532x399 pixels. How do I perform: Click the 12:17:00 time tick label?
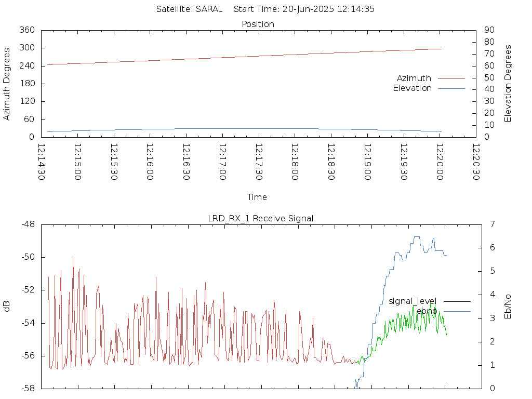(x=222, y=162)
